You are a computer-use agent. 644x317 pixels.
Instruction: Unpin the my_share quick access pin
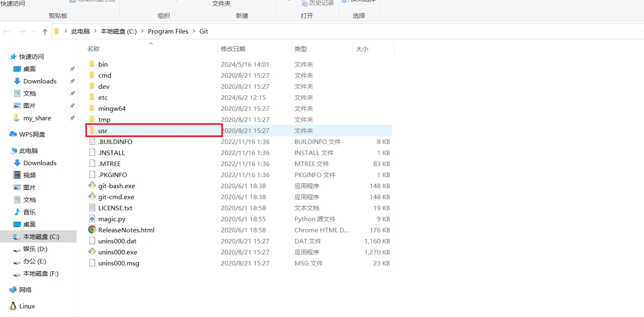coord(72,118)
